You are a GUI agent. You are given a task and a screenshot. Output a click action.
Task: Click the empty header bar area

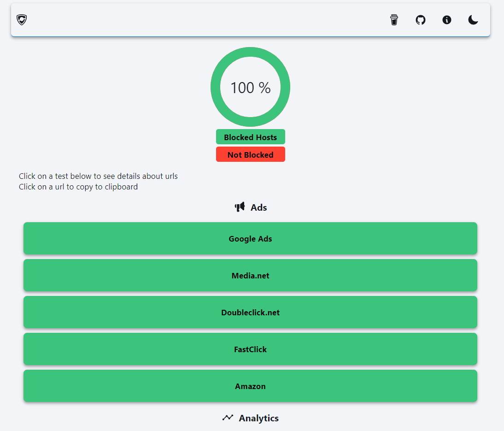[207, 20]
